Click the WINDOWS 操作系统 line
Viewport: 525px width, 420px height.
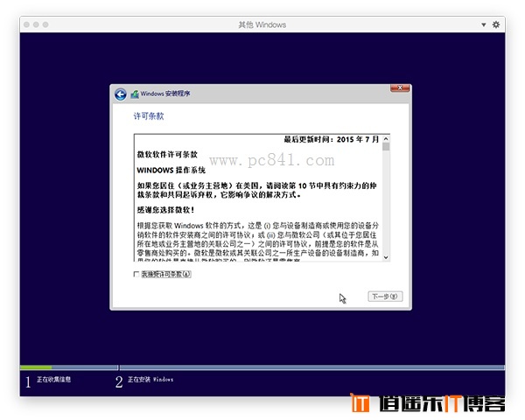(171, 170)
